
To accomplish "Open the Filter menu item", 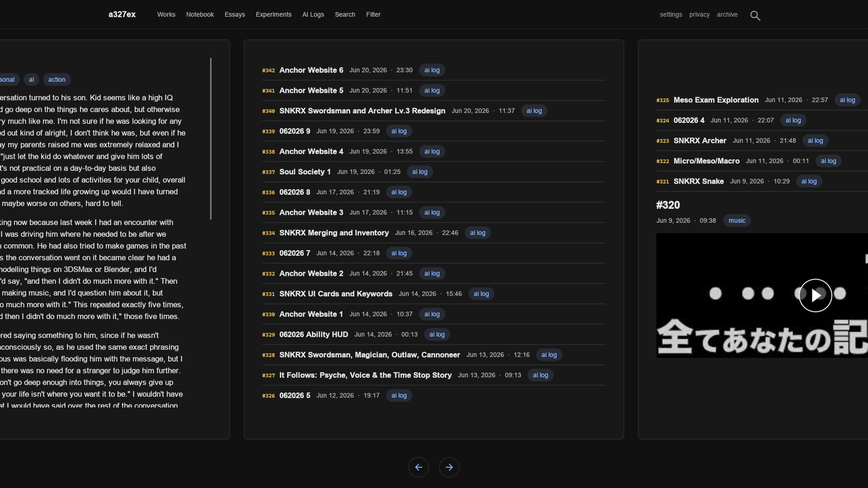I will 373,14.
